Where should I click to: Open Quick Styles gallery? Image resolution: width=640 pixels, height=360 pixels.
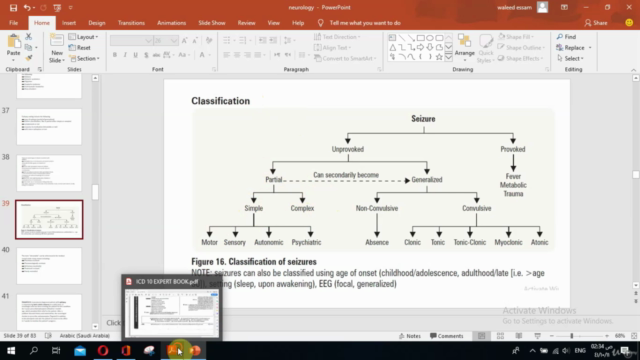[486, 48]
